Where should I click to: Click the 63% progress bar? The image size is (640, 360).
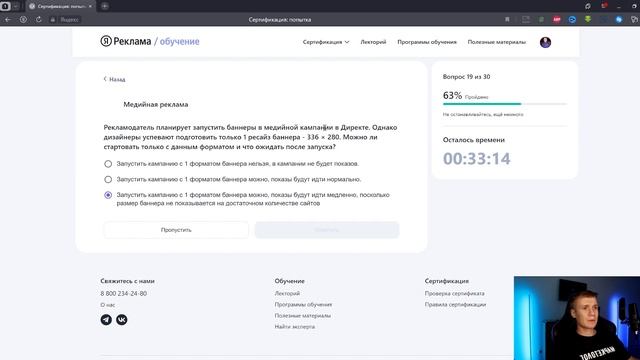click(x=504, y=104)
